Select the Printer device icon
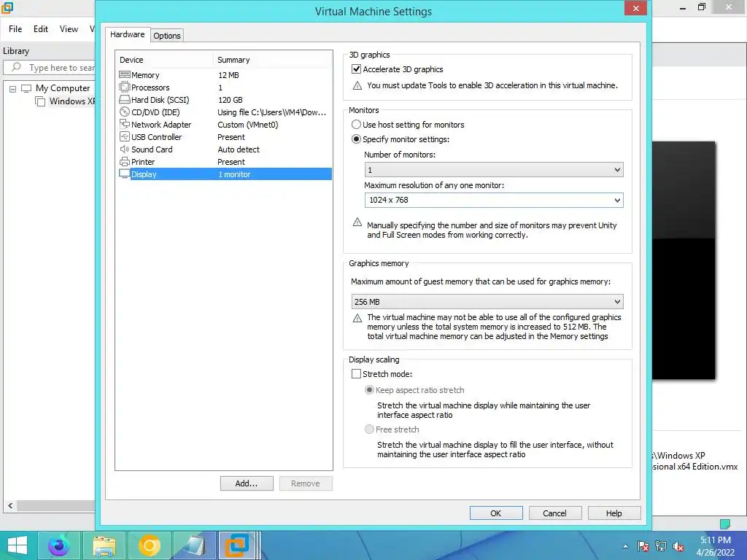 (x=124, y=161)
